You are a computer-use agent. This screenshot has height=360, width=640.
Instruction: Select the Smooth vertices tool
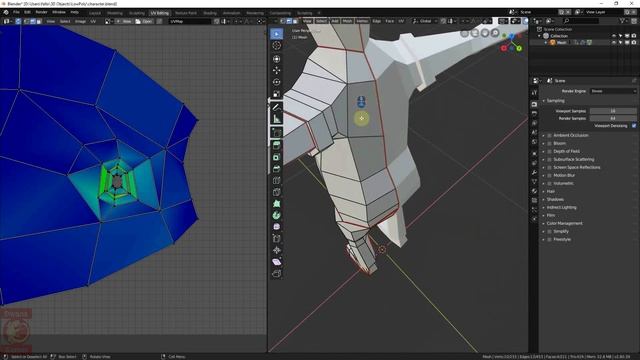pos(277,227)
